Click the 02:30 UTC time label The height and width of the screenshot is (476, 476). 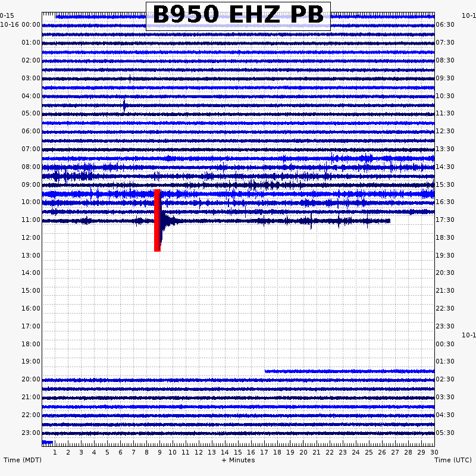point(445,379)
